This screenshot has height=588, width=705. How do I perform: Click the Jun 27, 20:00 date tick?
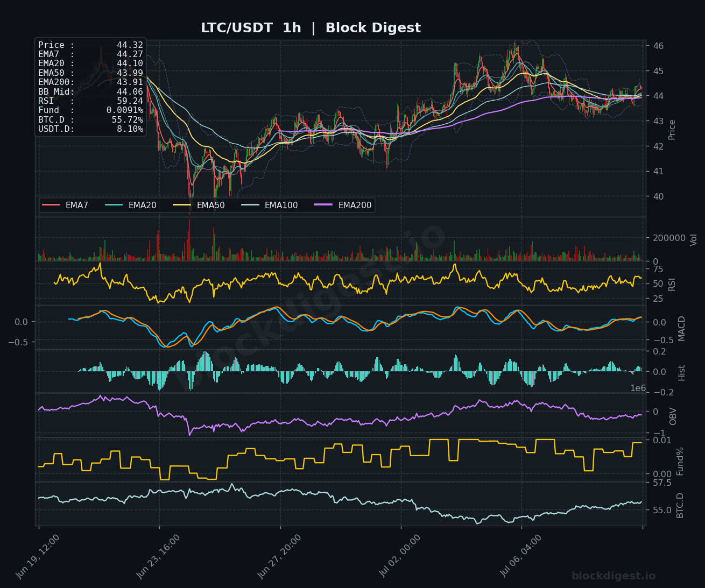(279, 556)
